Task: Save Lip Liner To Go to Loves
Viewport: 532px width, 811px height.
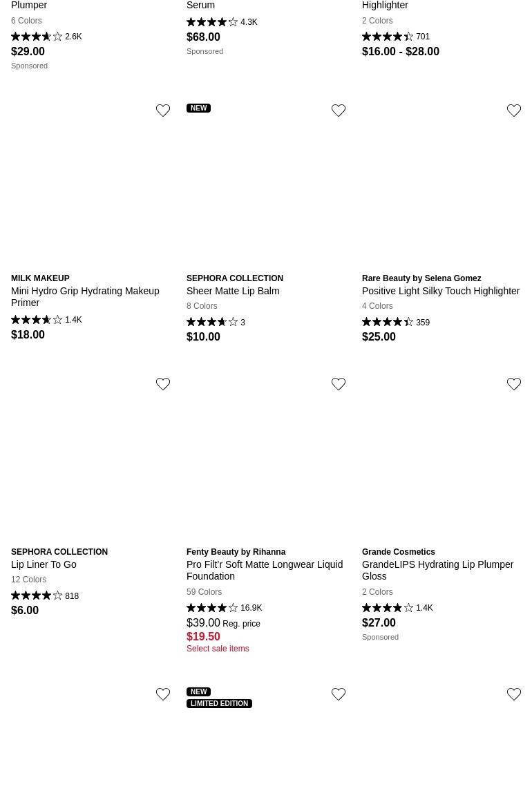Action: click(x=163, y=384)
